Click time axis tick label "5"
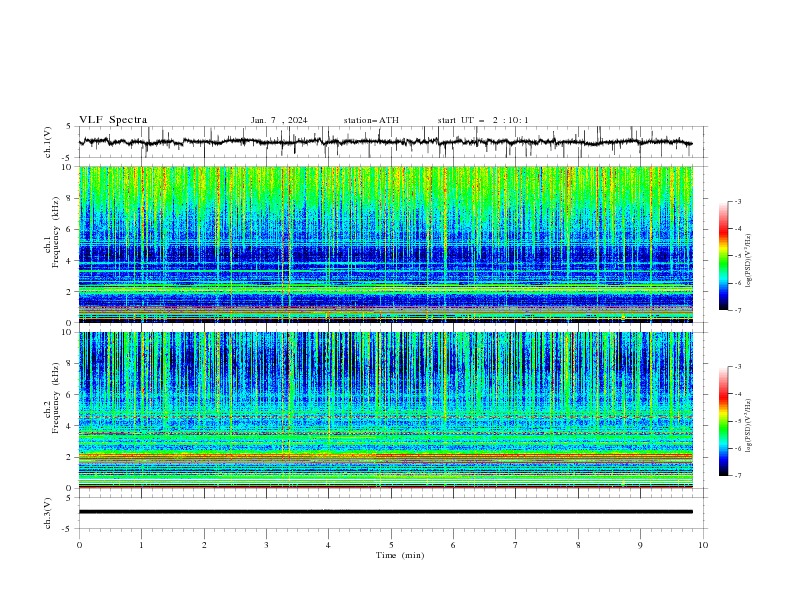This screenshot has width=792, height=612. [x=391, y=545]
